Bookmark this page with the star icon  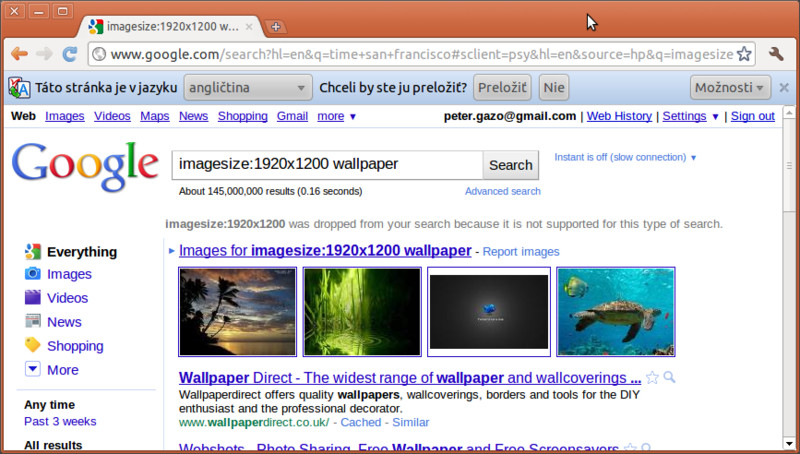click(x=744, y=54)
